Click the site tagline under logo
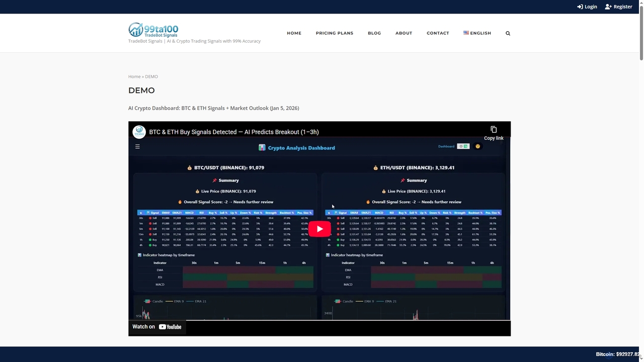 194,41
